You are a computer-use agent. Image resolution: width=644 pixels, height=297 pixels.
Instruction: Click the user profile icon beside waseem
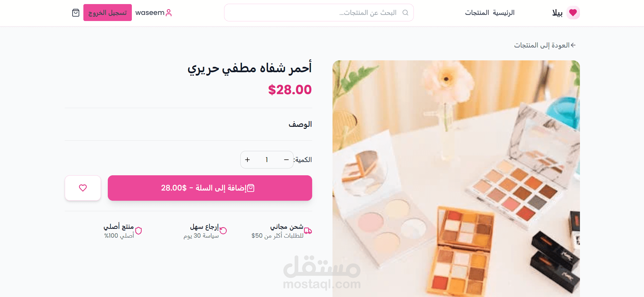(169, 13)
